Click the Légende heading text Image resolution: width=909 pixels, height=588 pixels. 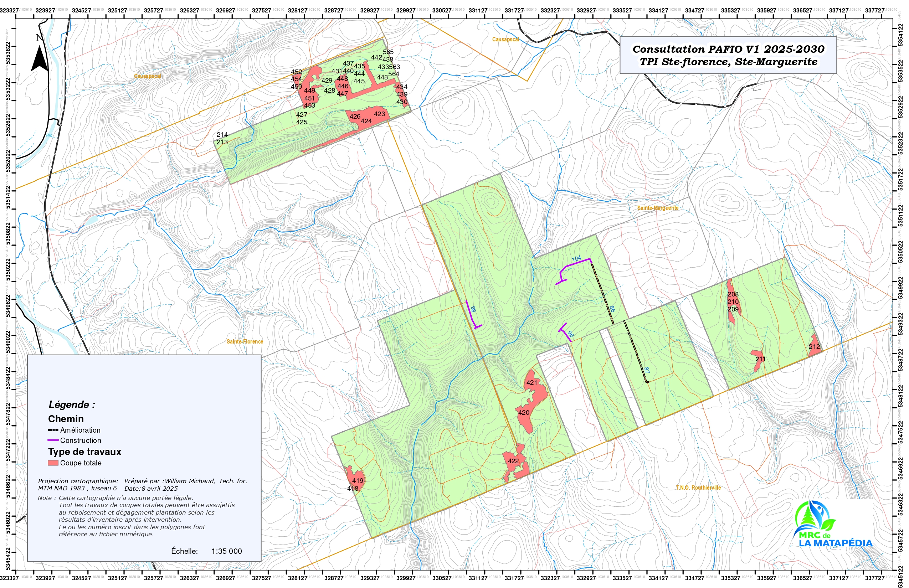[x=72, y=405]
